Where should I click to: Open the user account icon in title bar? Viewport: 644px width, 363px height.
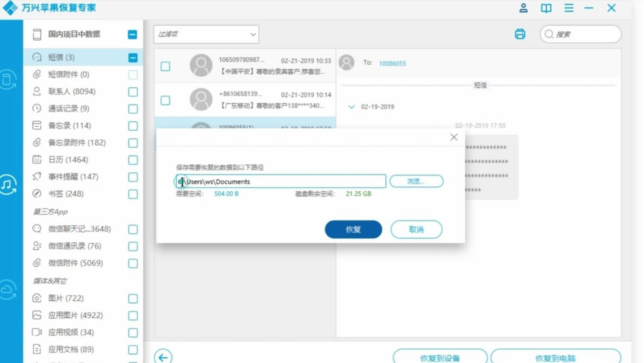523,8
